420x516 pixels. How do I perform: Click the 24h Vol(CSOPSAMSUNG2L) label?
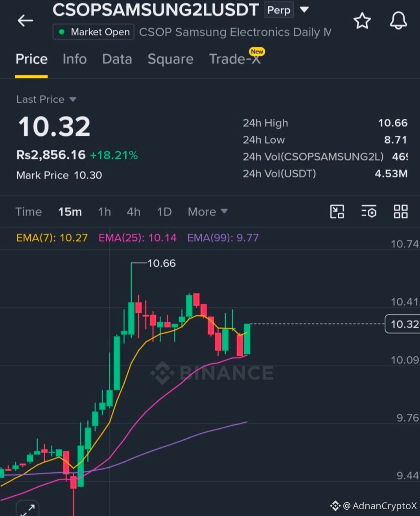click(313, 157)
